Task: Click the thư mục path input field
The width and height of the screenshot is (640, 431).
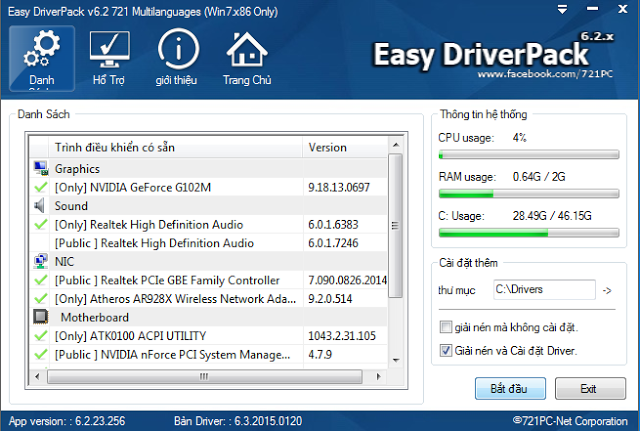Action: (x=544, y=289)
